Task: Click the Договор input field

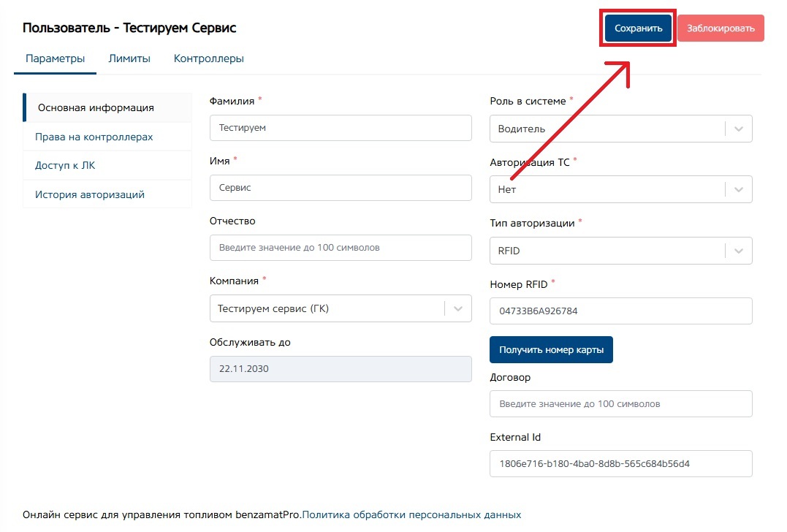Action: (620, 403)
